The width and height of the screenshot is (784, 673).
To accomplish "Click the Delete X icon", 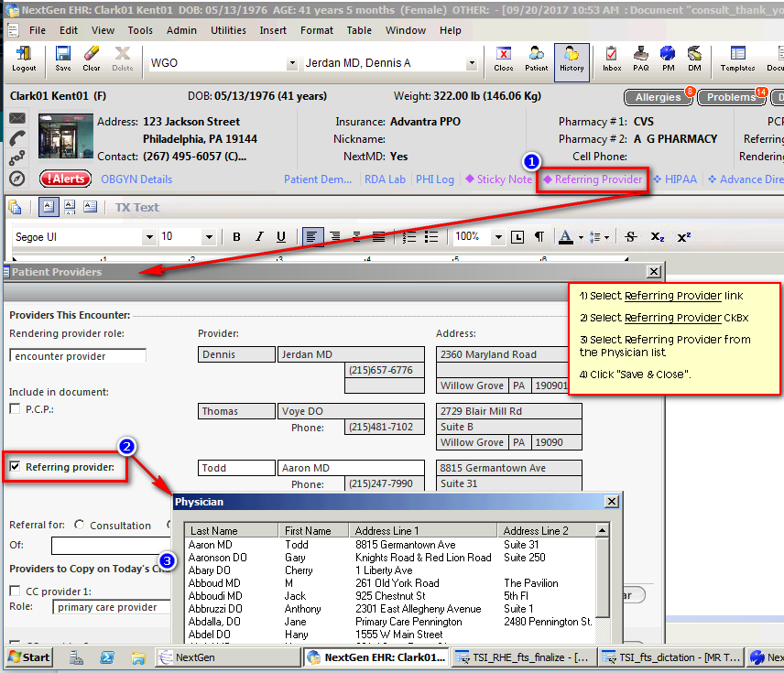I will pos(123,59).
